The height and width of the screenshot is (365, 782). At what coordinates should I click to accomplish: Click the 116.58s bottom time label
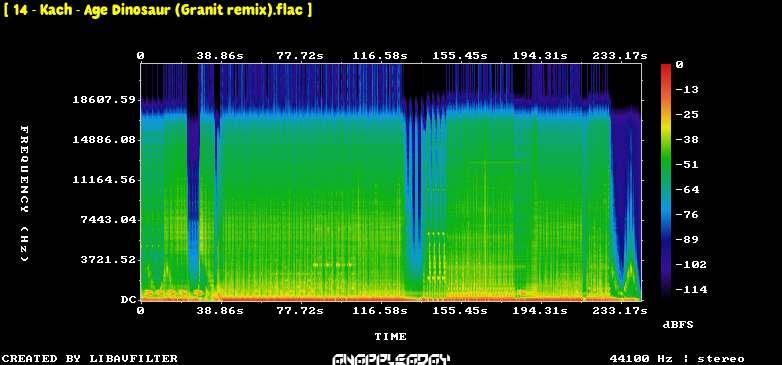(x=380, y=311)
